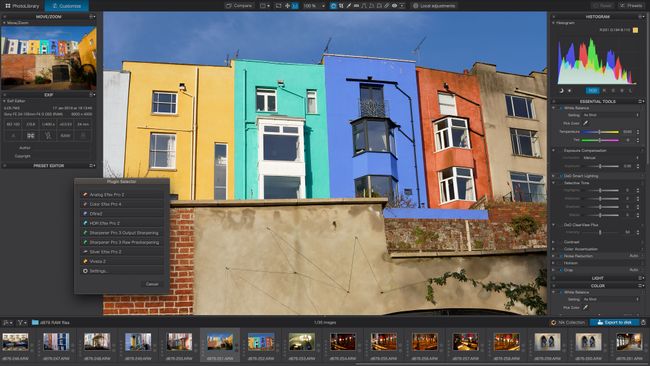Select the move/pan tool icon
Screen dimensions: 650x366
pyautogui.click(x=287, y=6)
